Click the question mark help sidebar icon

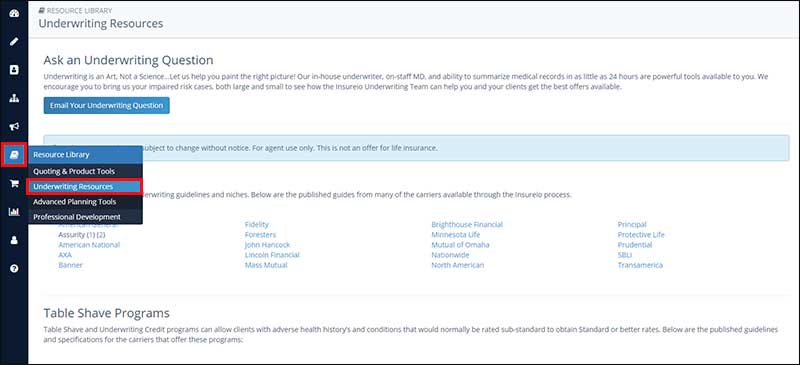14,269
